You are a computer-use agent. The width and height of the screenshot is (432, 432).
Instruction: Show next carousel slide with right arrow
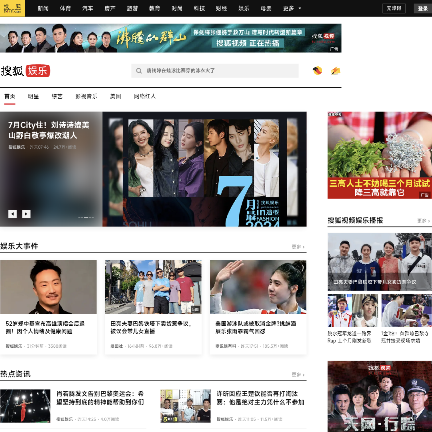[26, 214]
